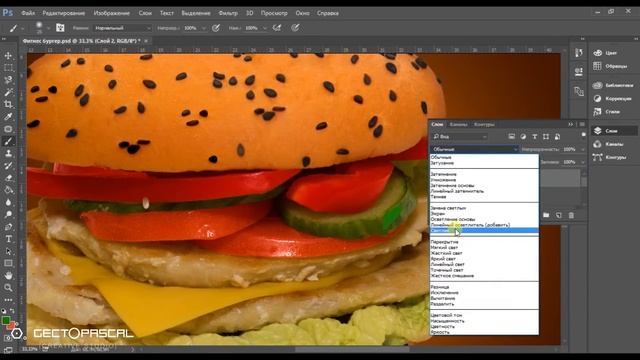Close the layer blend mode dropdown 'Обычные'

474,149
